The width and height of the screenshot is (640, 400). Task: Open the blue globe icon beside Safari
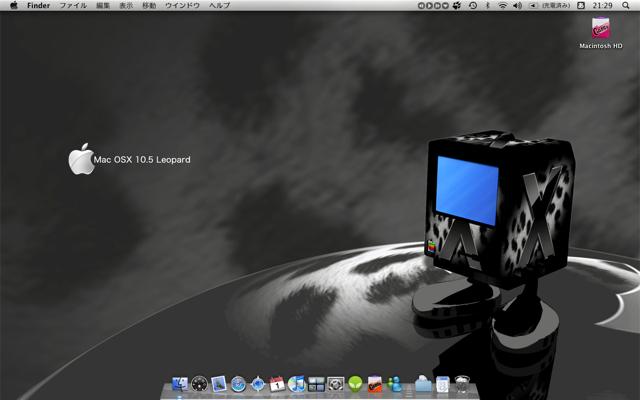point(258,384)
